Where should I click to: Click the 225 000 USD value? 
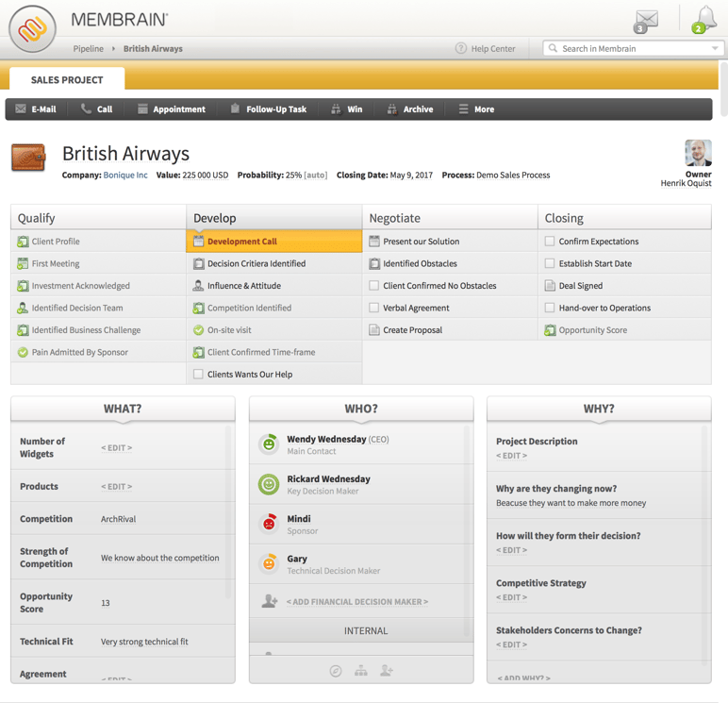click(x=206, y=176)
